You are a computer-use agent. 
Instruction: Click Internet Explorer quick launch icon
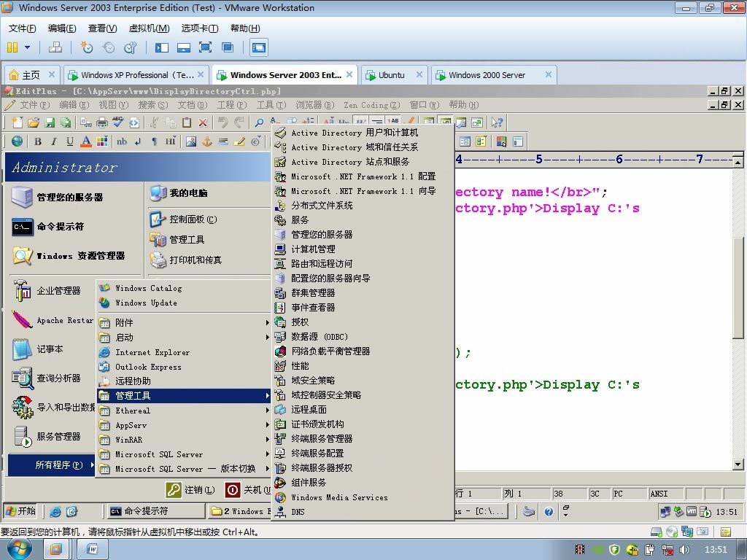click(x=55, y=511)
